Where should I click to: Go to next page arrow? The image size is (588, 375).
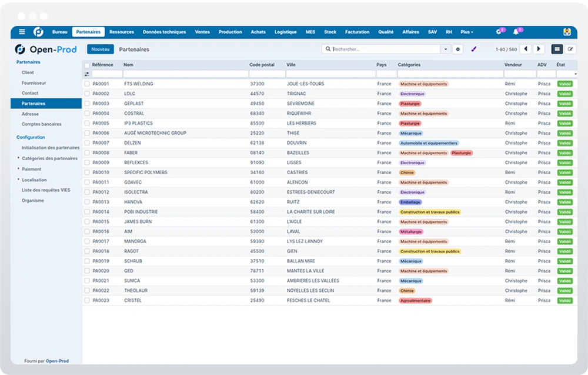[539, 49]
